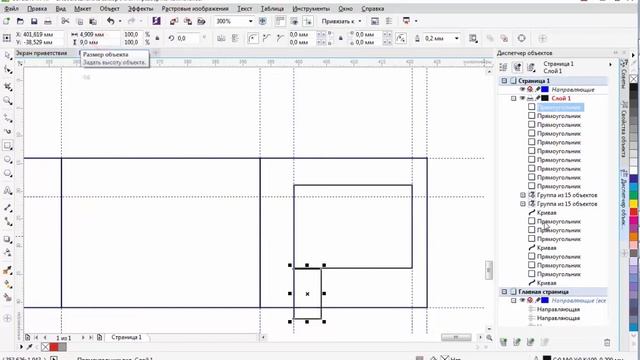Image resolution: width=640 pixels, height=360 pixels.
Task: Click the Import icon in the toolbar
Action: point(174,21)
